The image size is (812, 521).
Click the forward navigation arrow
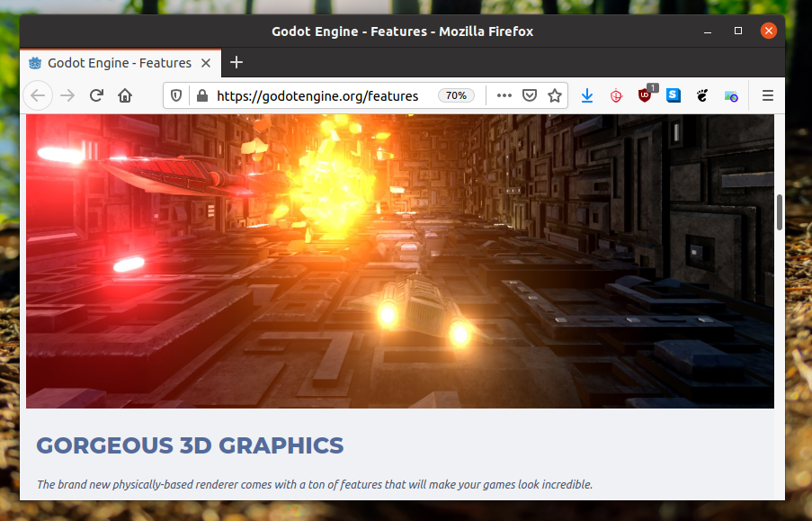(x=67, y=96)
